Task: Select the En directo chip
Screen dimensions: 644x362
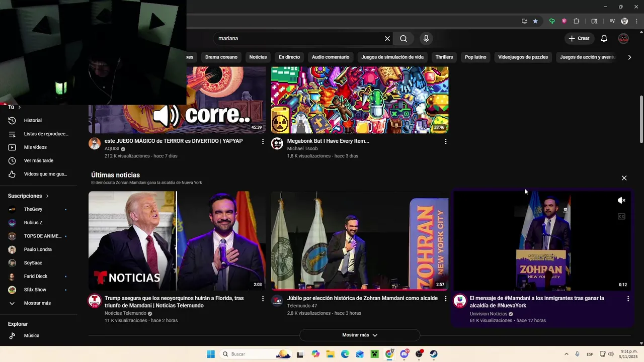Action: tap(289, 57)
